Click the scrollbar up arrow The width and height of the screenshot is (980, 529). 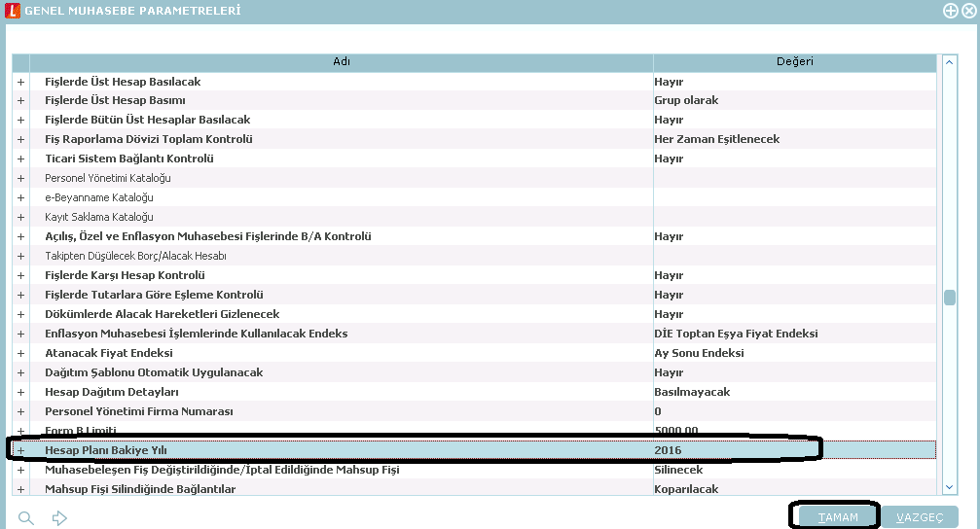(950, 62)
